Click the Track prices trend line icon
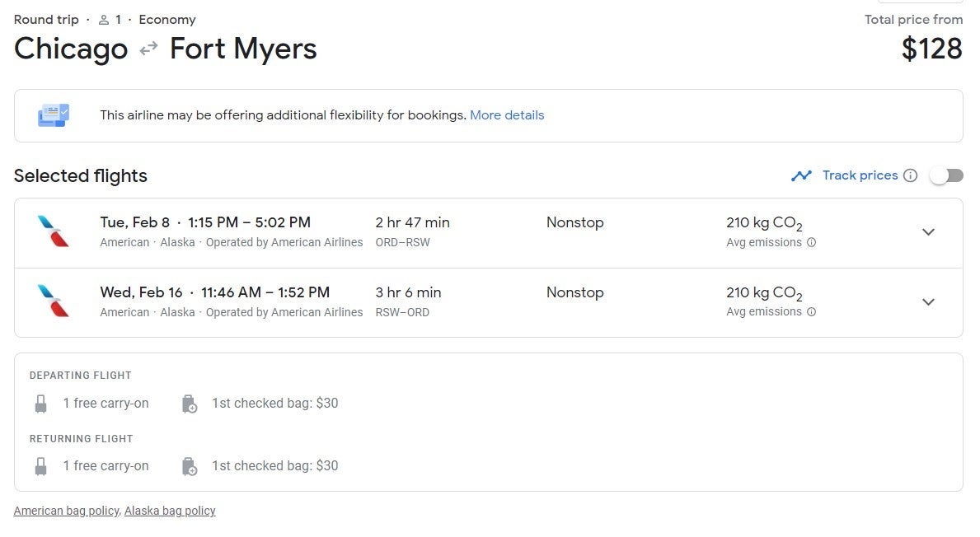The image size is (980, 537). [801, 175]
